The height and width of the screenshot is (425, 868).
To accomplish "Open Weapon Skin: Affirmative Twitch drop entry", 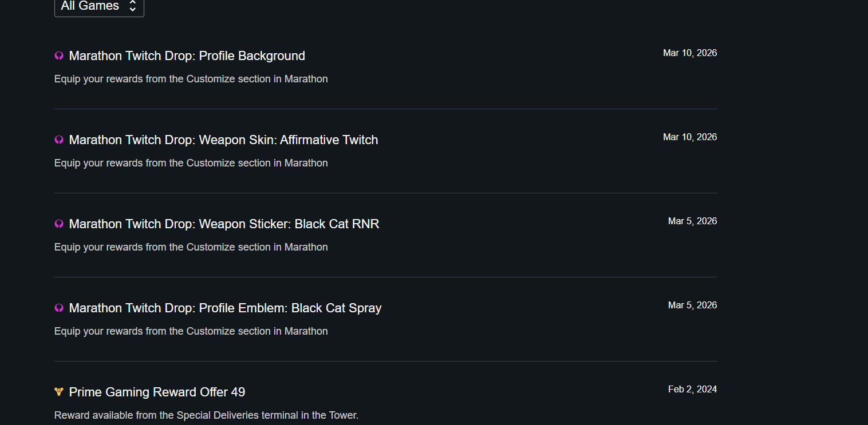I will [x=223, y=140].
